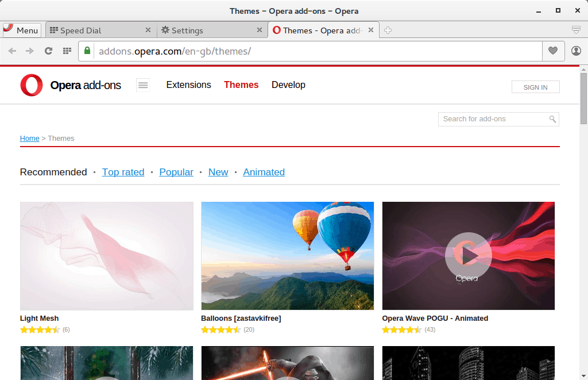Viewport: 588px width, 380px height.
Task: Show Animated themes
Action: (x=264, y=172)
